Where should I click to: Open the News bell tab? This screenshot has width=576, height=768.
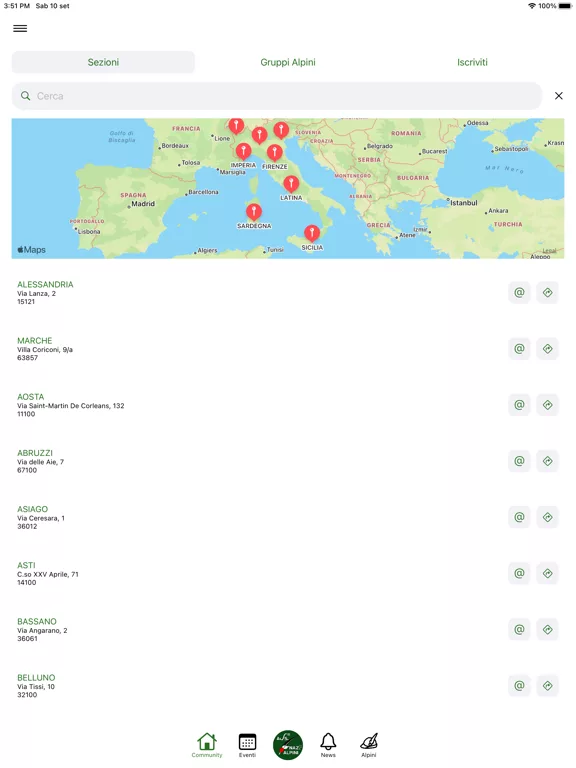[x=328, y=745]
